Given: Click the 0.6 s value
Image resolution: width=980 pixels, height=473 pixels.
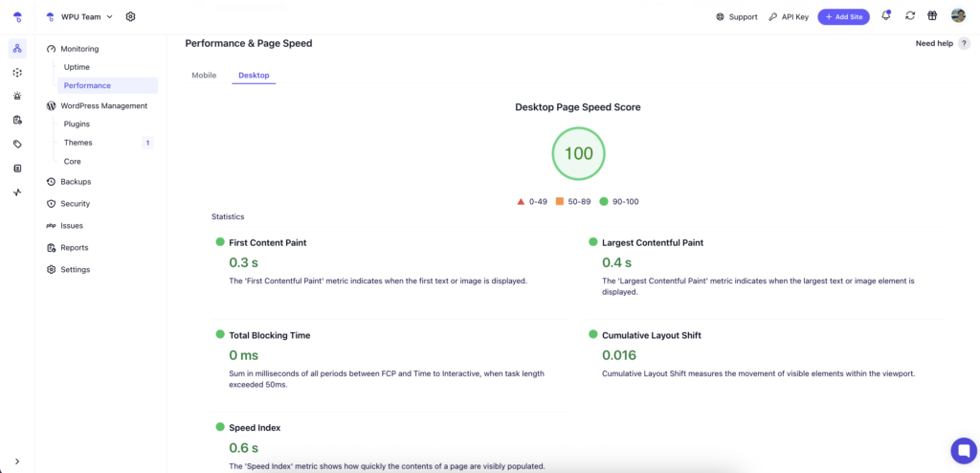Looking at the screenshot, I should [x=244, y=448].
